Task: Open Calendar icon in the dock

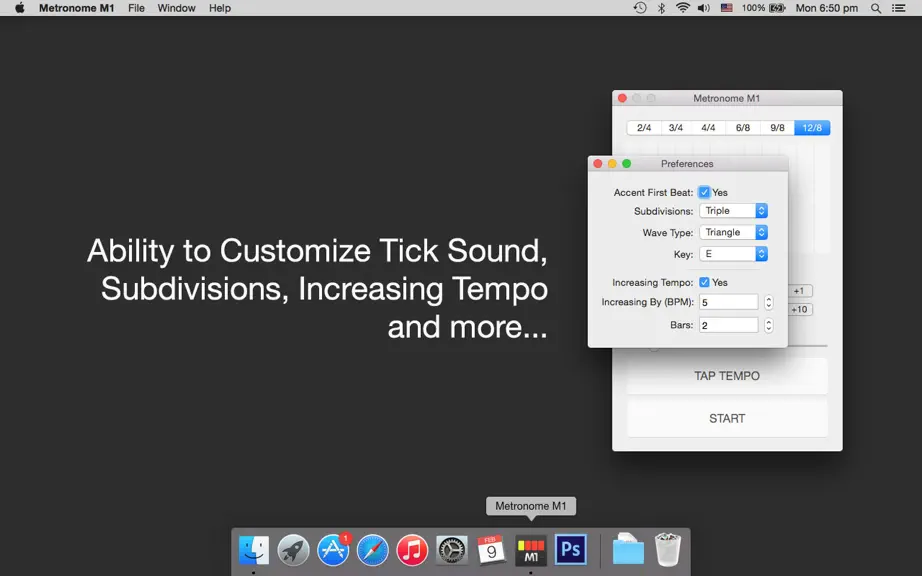Action: point(491,550)
